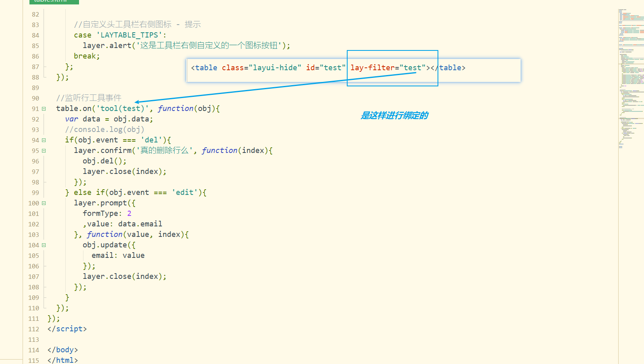Click the obj.update({ line
Viewport: 644px width, 364px height.
pos(109,245)
